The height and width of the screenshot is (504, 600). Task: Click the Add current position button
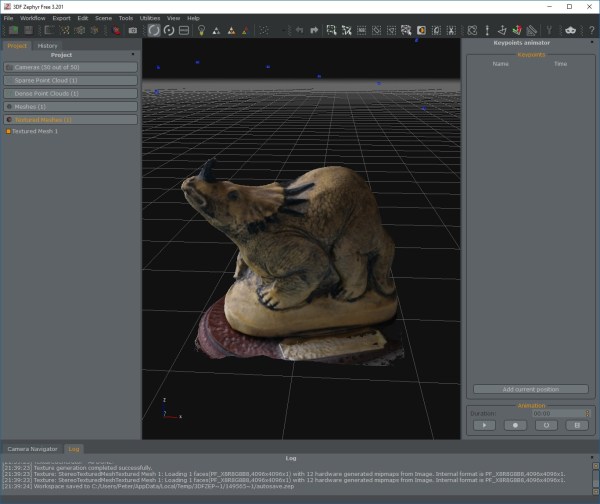point(530,389)
